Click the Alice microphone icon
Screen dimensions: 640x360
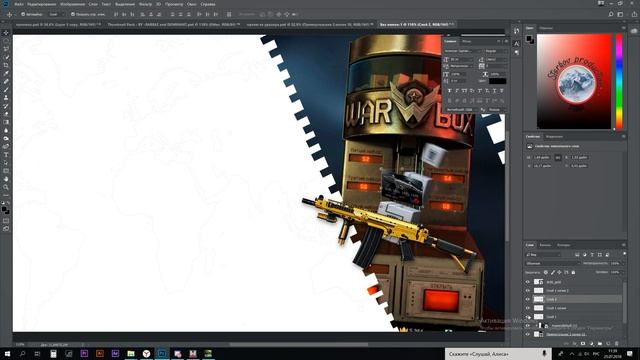pos(544,354)
